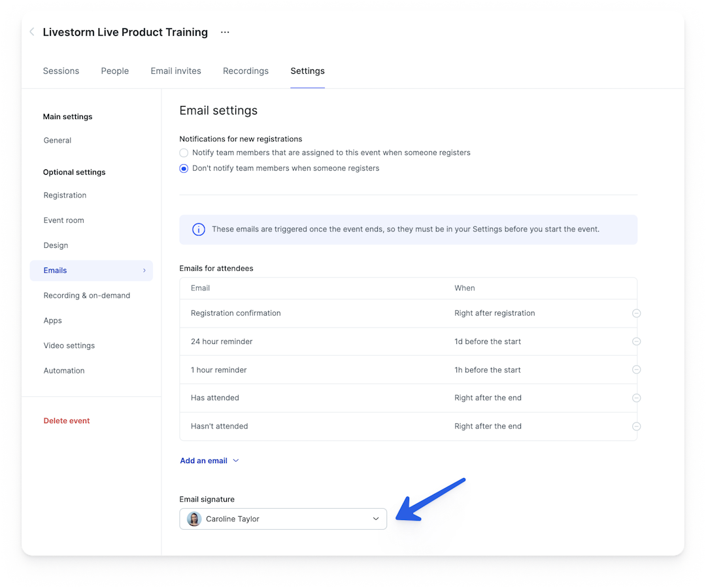Expand the Emails sidebar chevron
The image size is (706, 588).
(x=144, y=270)
